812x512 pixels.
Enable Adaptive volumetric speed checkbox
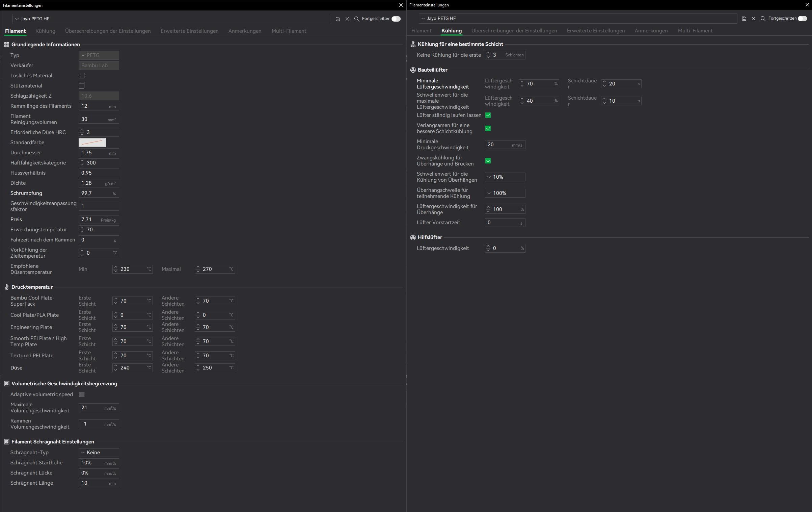[x=82, y=394]
